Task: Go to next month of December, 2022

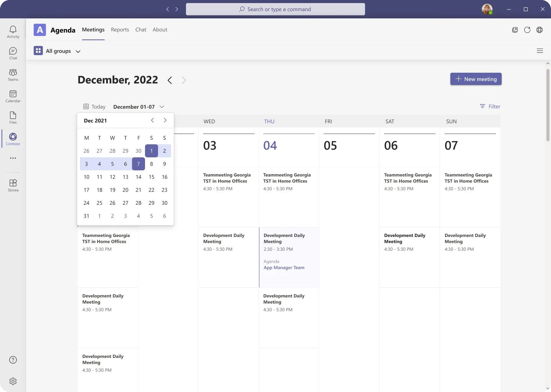Action: [184, 80]
